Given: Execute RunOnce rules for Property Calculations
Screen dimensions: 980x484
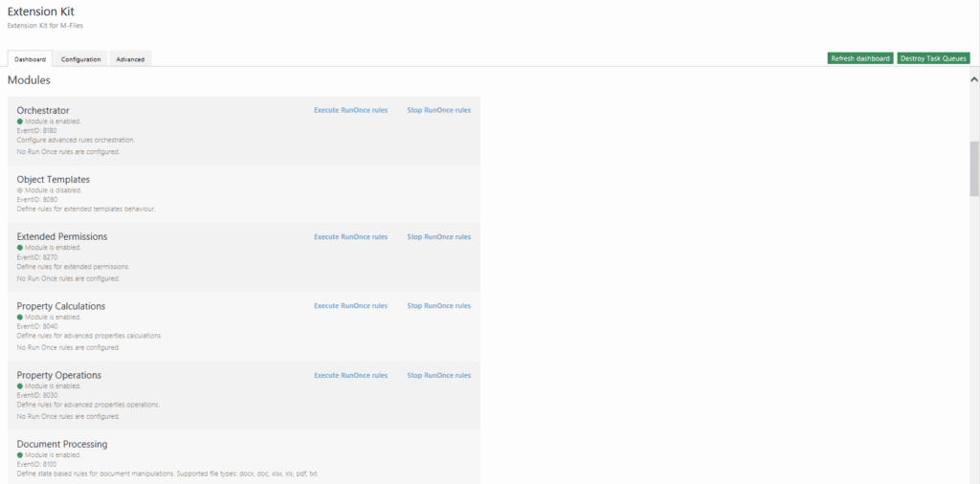Looking at the screenshot, I should (x=350, y=306).
